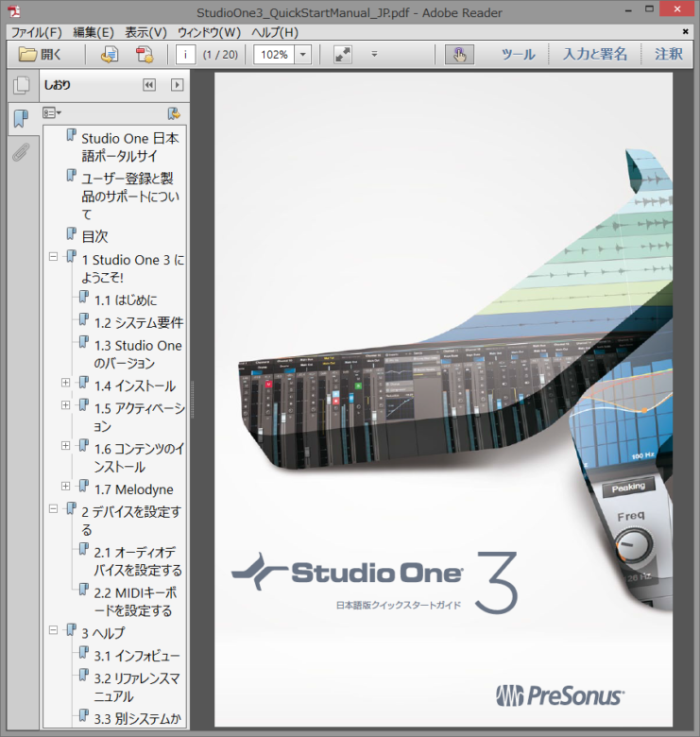Expand the 1.7 Melodyne bookmark

(66, 486)
